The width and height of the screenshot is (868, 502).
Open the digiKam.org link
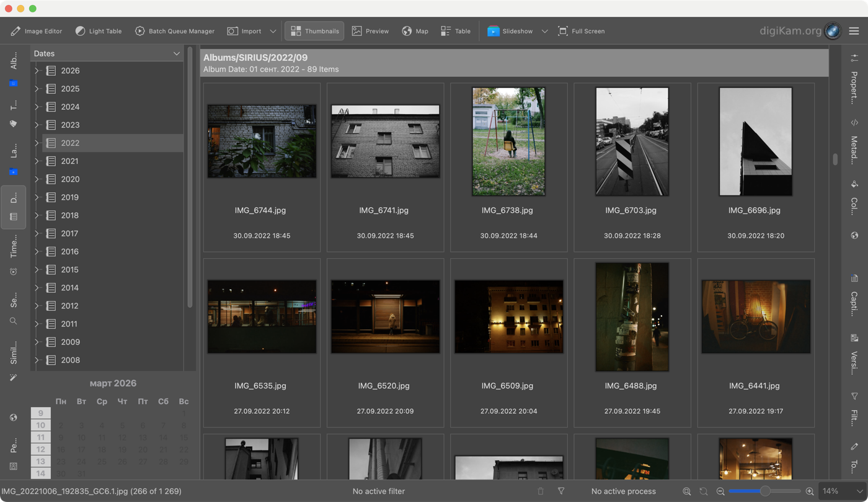790,31
